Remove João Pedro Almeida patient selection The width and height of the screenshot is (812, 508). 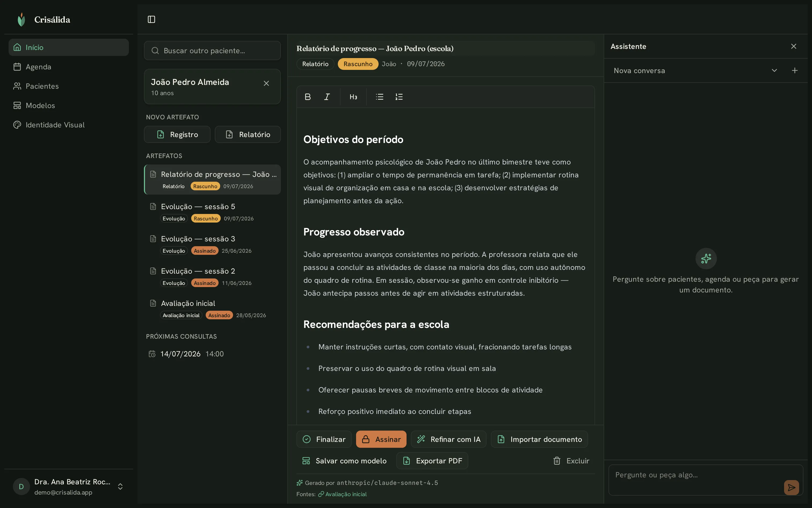click(266, 83)
